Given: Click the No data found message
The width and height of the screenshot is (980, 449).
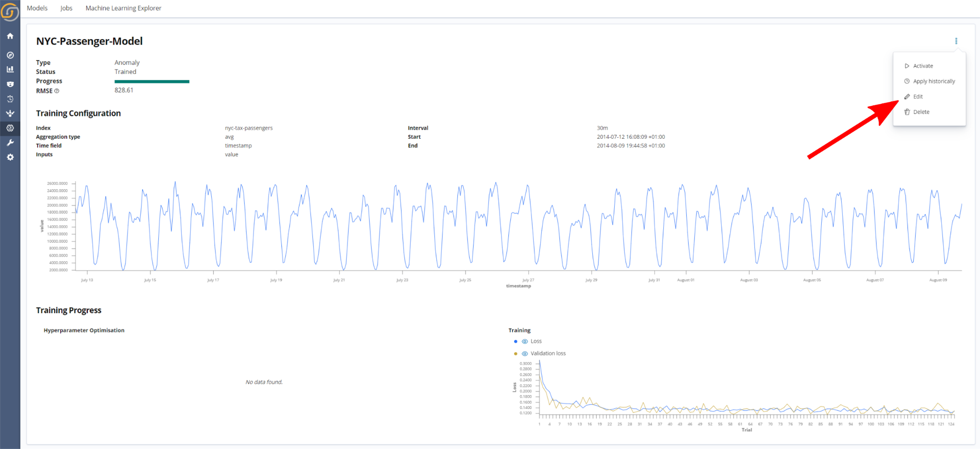Looking at the screenshot, I should (264, 382).
